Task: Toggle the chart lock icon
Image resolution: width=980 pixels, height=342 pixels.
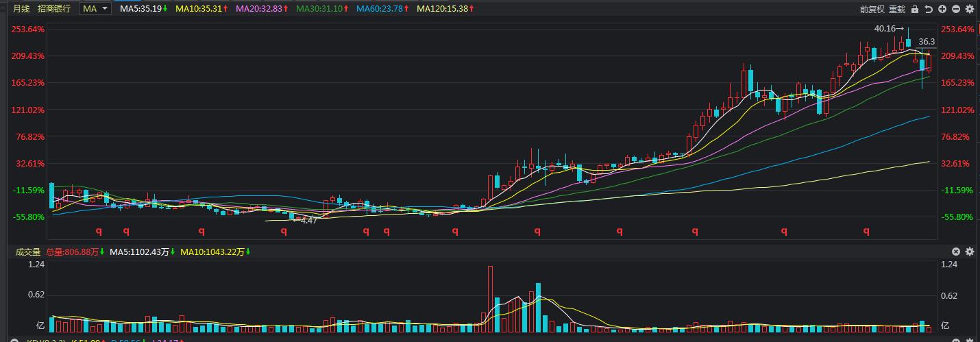Action: click(916, 9)
